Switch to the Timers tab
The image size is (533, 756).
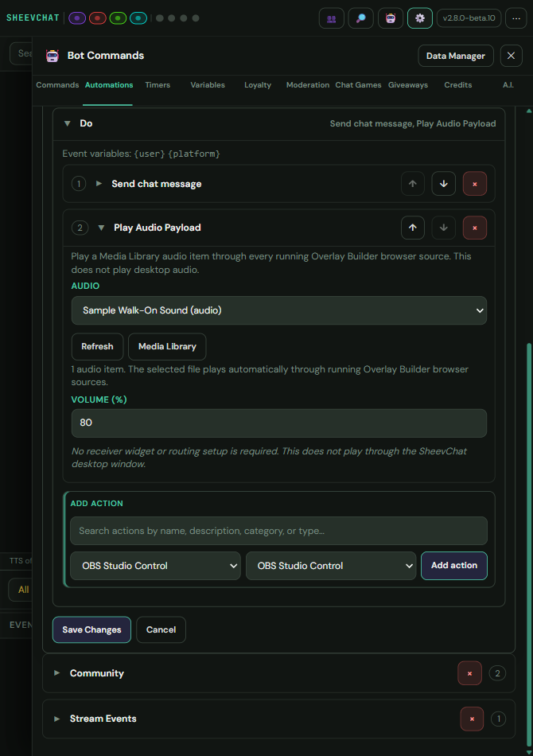[158, 85]
